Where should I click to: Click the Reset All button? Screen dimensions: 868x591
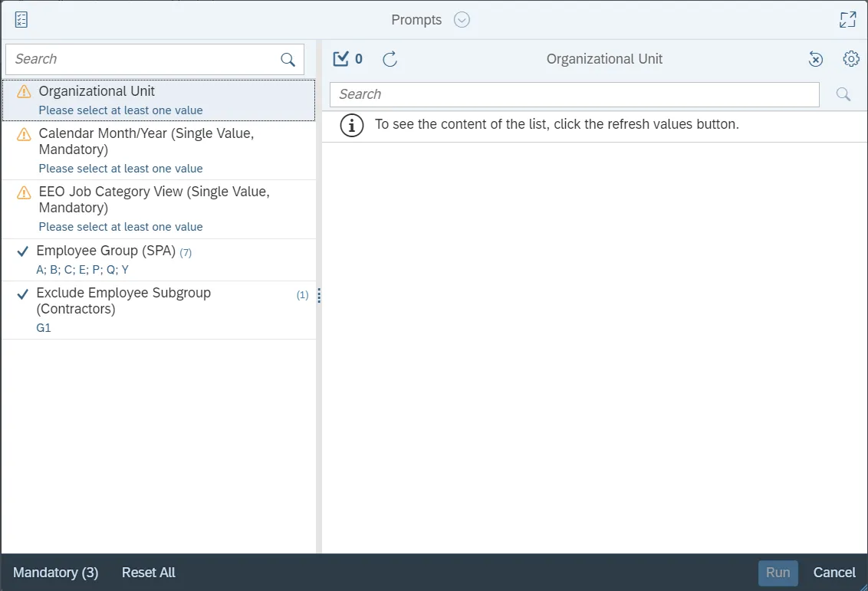tap(149, 573)
